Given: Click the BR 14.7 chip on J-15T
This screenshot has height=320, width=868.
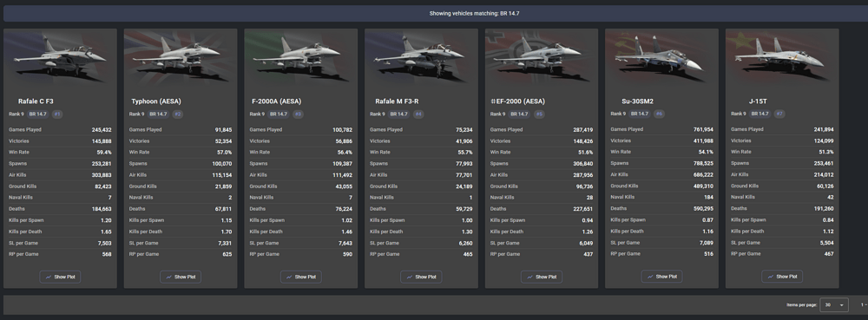Looking at the screenshot, I should pos(760,114).
